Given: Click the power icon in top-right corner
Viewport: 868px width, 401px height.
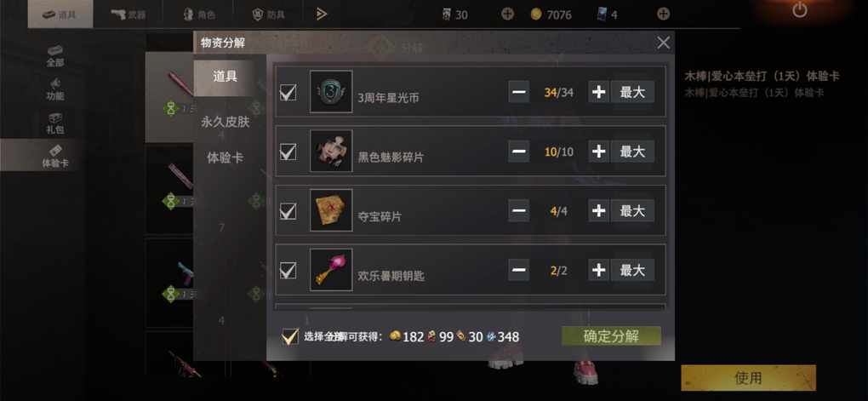Looking at the screenshot, I should point(799,9).
